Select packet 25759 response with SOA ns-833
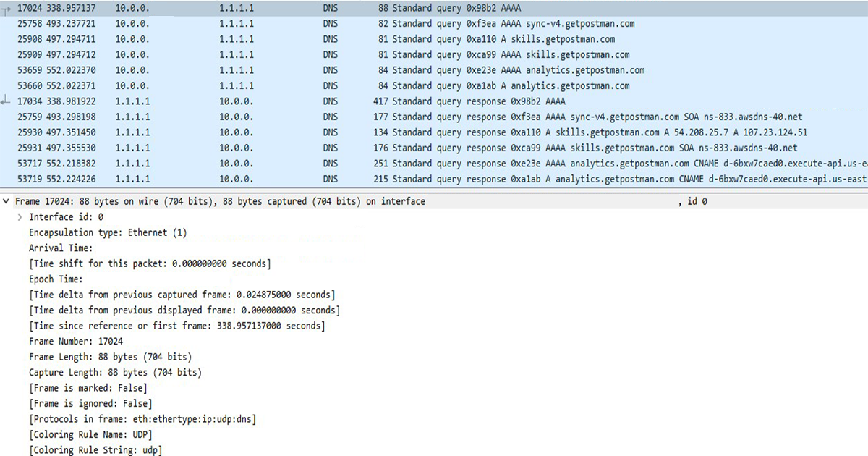Viewport: 868px width, 456px height. (434, 117)
